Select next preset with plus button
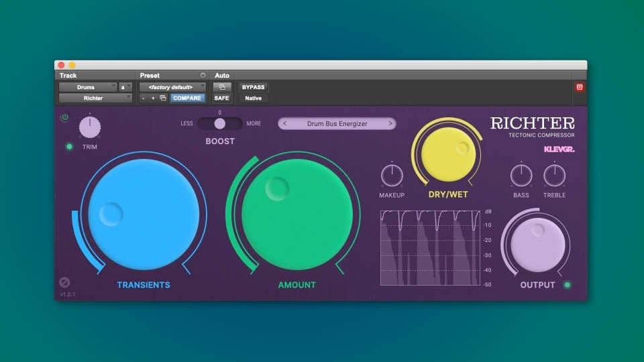This screenshot has width=644, height=362. click(153, 98)
